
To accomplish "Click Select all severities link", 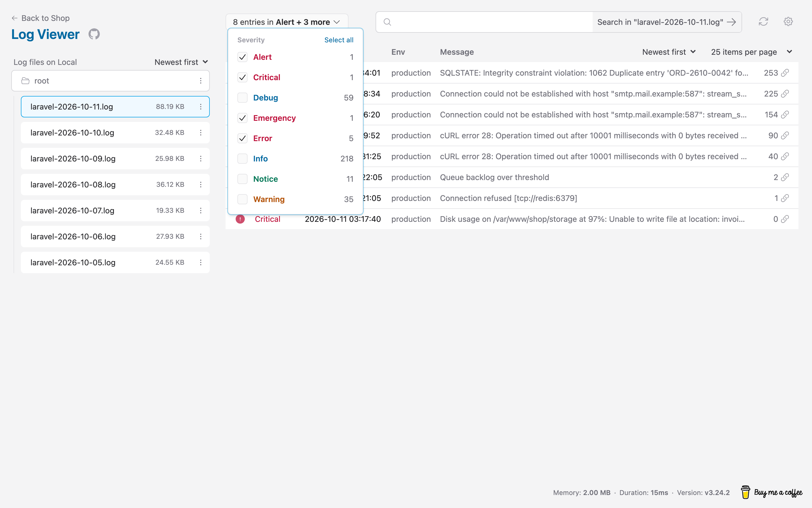I will click(x=339, y=40).
